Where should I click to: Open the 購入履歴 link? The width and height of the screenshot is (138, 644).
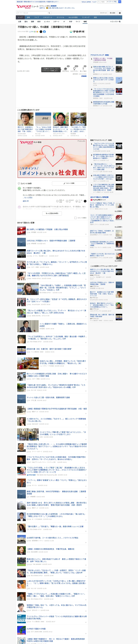[x=112, y=13]
